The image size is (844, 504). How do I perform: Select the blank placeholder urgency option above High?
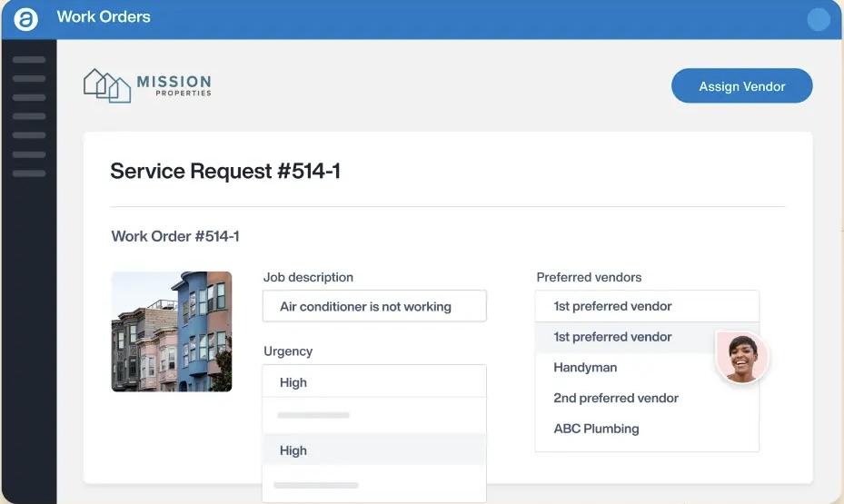click(x=373, y=416)
